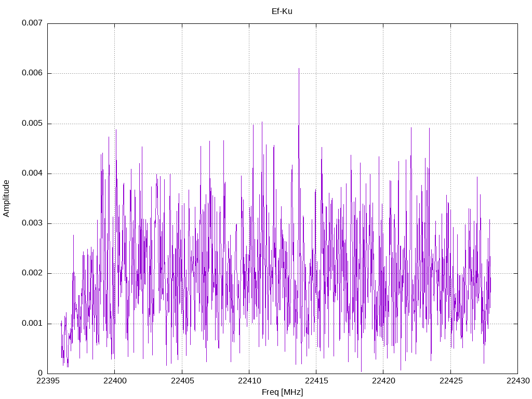Click x-axis tick label 22425

coord(451,381)
